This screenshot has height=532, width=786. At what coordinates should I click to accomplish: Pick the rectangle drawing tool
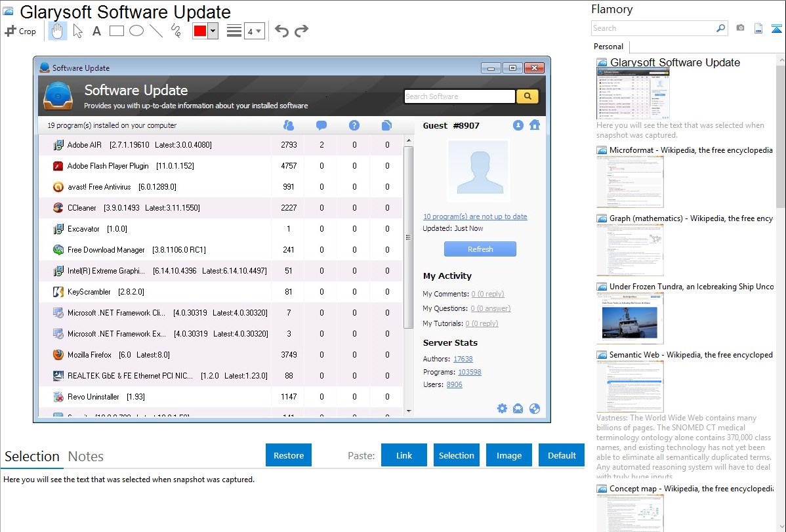pos(116,31)
